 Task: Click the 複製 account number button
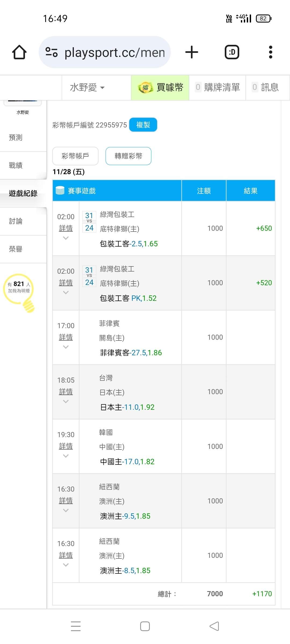tap(143, 125)
